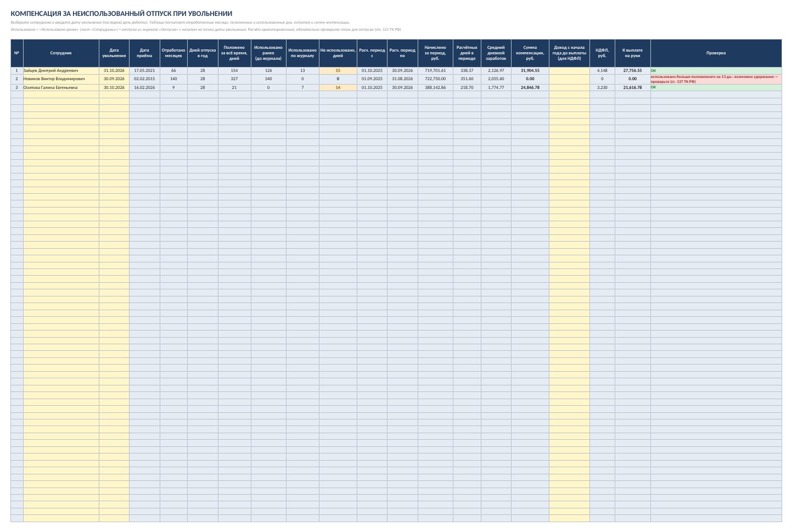Image resolution: width=792 pixels, height=532 pixels.
Task: Select unused days value '14'
Action: tap(338, 87)
